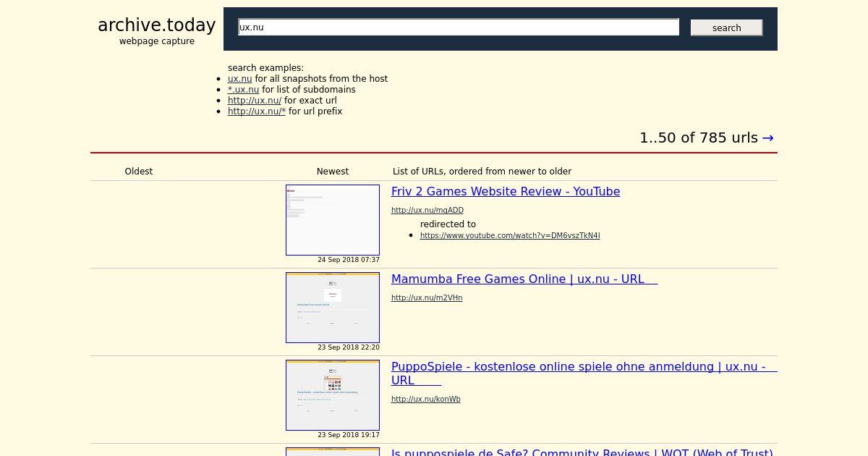Open the http://ux.nu/* url prefix example
The width and height of the screenshot is (868, 456).
pos(257,111)
